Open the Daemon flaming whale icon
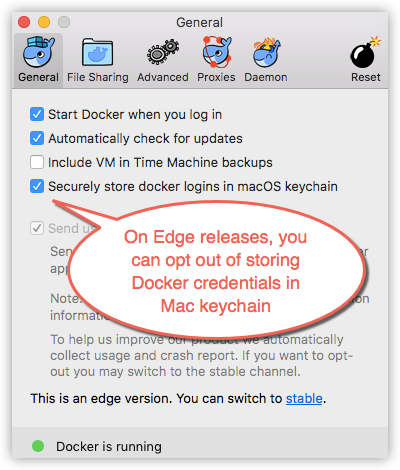The height and width of the screenshot is (470, 400). pyautogui.click(x=266, y=53)
